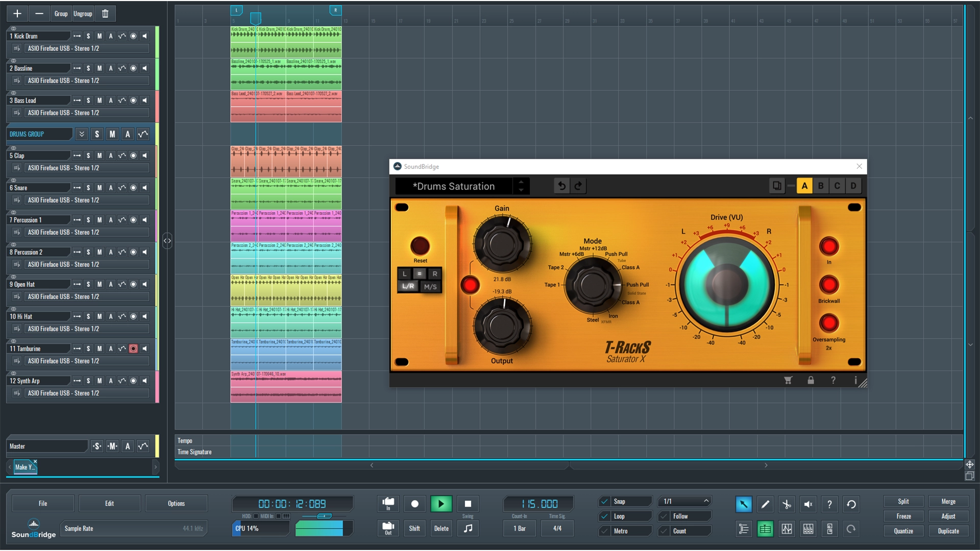This screenshot has height=551, width=980.
Task: Toggle the In bypass red button
Action: (x=829, y=246)
